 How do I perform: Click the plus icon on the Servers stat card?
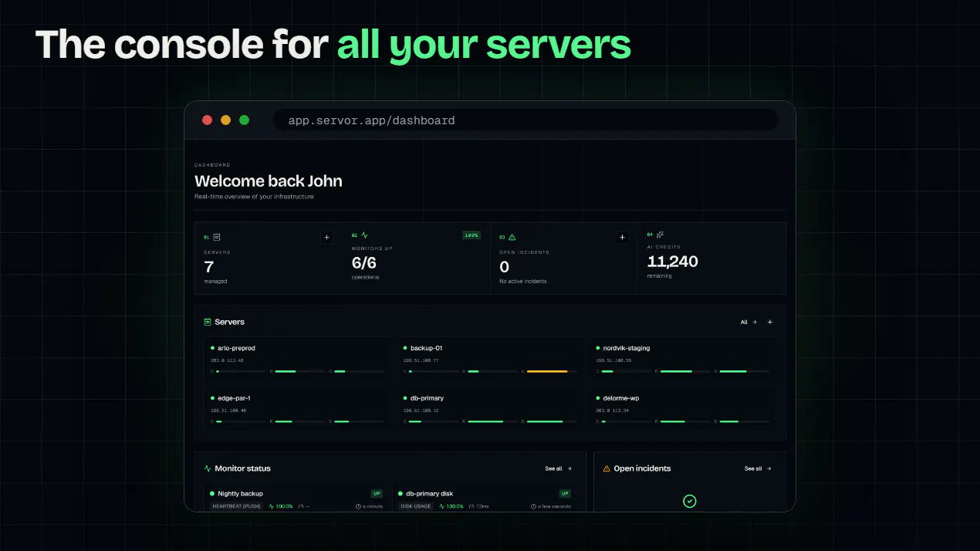point(326,238)
